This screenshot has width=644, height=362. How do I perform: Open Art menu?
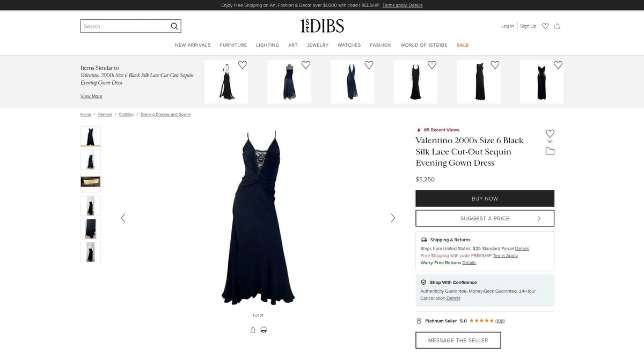[293, 45]
